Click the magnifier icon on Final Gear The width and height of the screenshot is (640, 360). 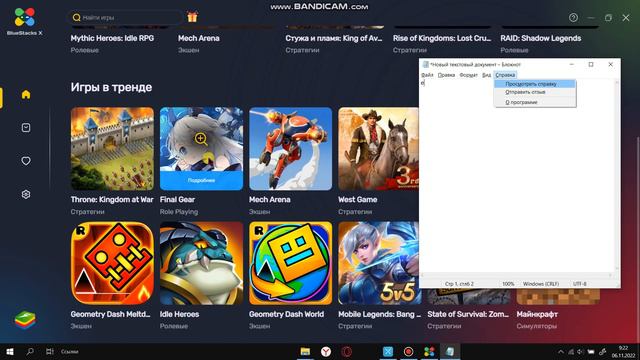point(200,139)
